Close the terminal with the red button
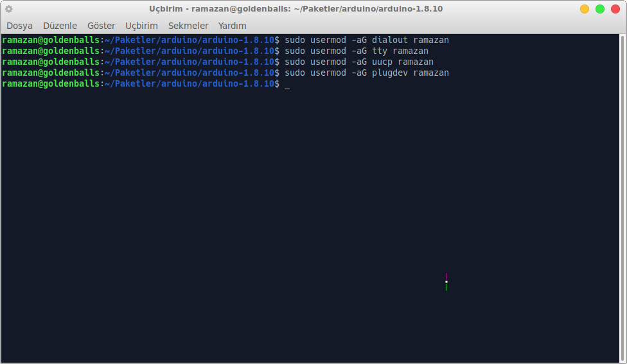627x364 pixels. click(x=615, y=9)
